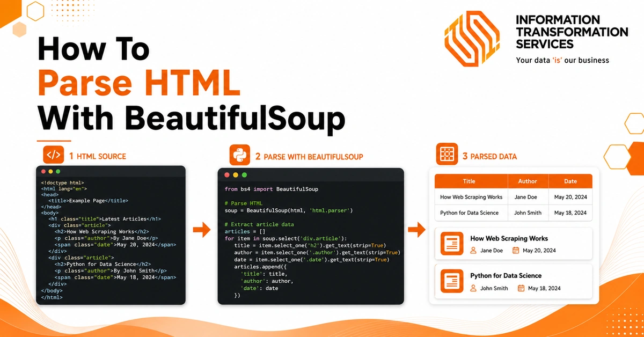Click the INFORMATION TRANSFORMATION SERVICES company name
Screen dimensions: 644x337
click(x=572, y=32)
